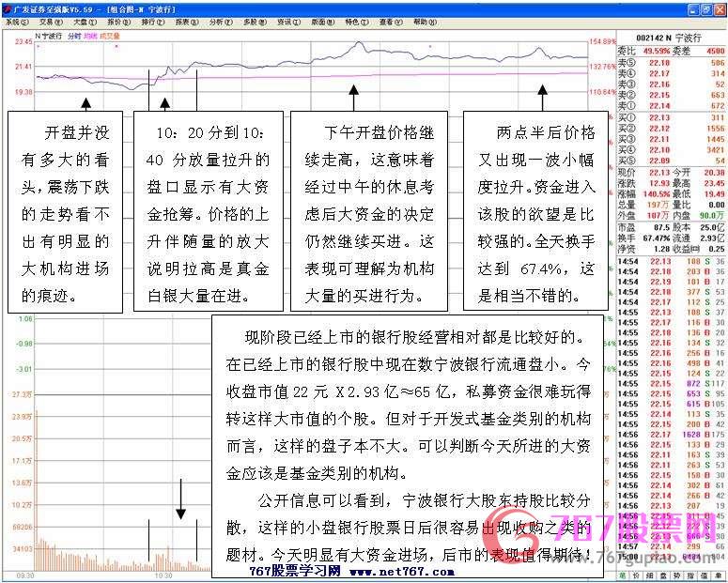Viewport: 728px width, 583px height.
Task: Click the 分时 chart legend label
Action: [x=74, y=36]
